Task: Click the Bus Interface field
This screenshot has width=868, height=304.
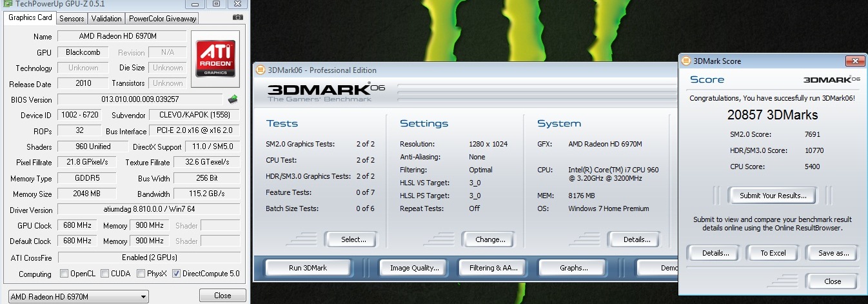Action: coord(195,131)
